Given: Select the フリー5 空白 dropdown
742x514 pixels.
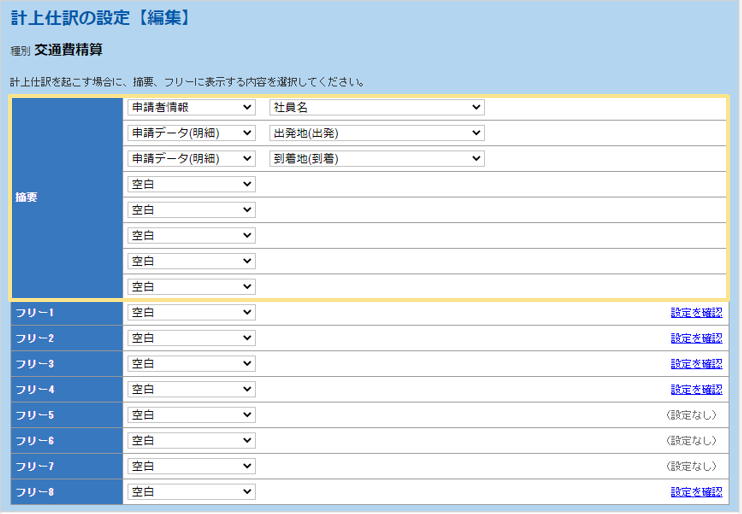Looking at the screenshot, I should (191, 415).
